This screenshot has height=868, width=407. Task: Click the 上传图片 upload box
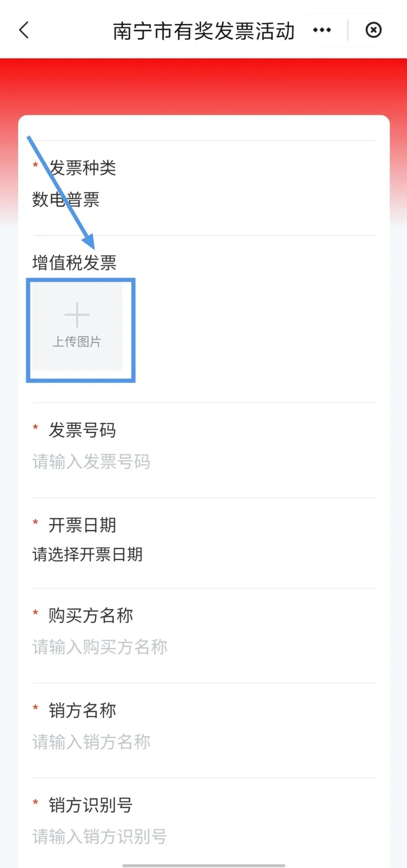(x=78, y=327)
